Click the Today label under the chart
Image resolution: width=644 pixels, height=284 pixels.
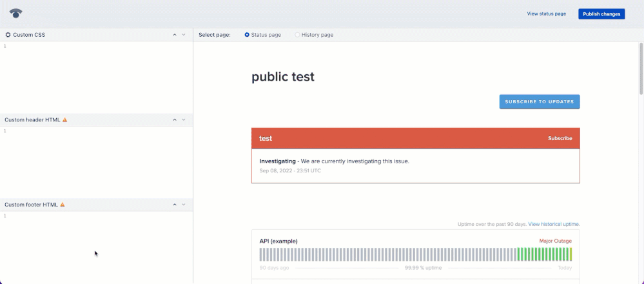click(x=565, y=268)
